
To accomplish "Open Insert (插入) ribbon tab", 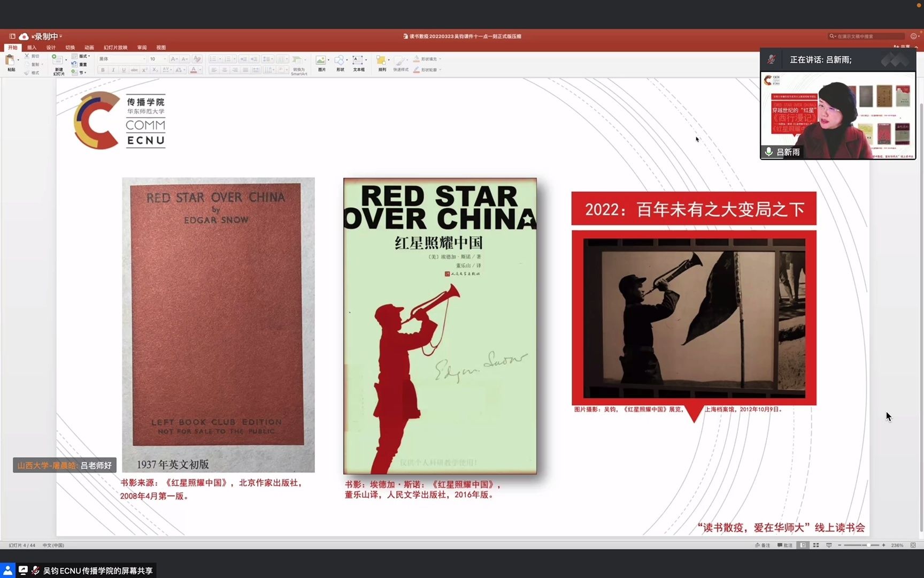I will (x=32, y=48).
